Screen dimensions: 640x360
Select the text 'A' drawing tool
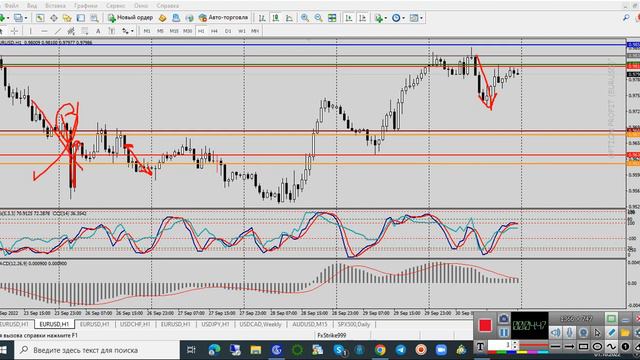tap(98, 31)
